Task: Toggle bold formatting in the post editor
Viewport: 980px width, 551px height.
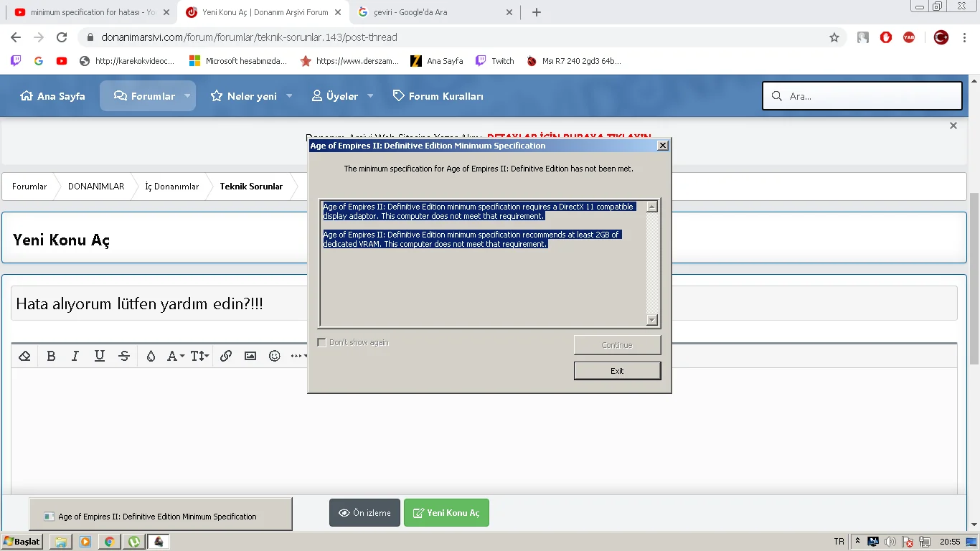Action: click(51, 356)
